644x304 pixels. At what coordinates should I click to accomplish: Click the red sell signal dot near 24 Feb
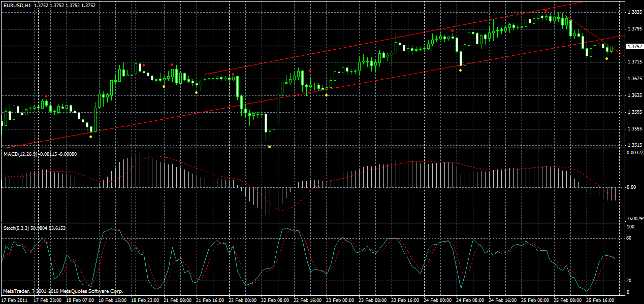(454, 30)
